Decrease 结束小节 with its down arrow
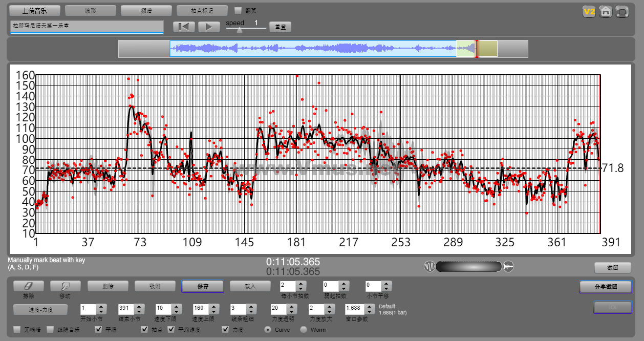The height and width of the screenshot is (341, 644). (x=138, y=312)
